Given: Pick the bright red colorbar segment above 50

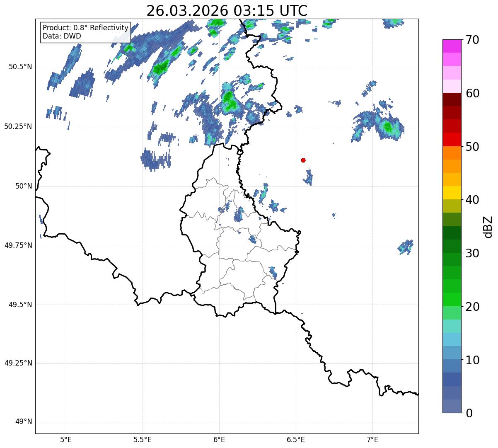Looking at the screenshot, I should coord(452,139).
